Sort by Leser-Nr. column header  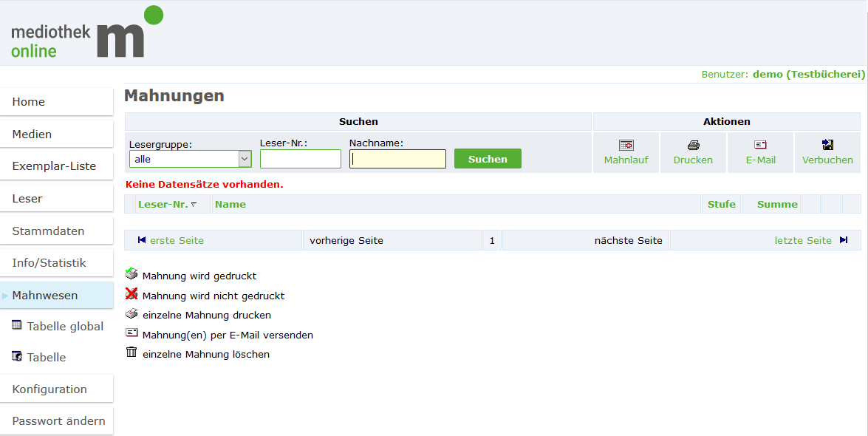click(x=163, y=204)
